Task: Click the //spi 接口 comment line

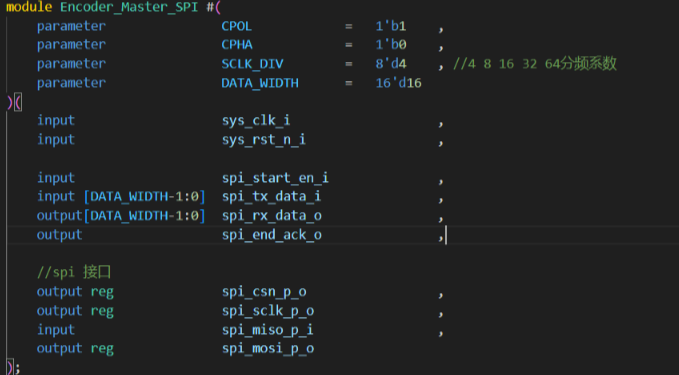Action: (74, 272)
